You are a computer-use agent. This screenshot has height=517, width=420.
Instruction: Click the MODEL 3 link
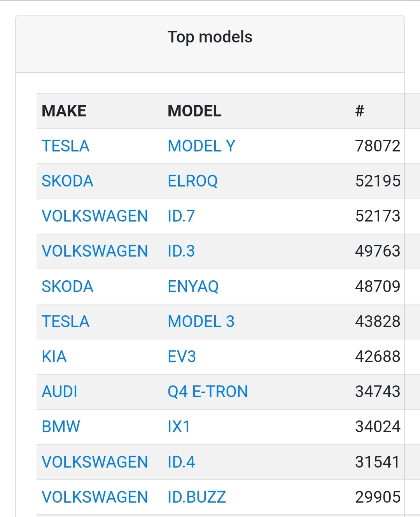[201, 322]
